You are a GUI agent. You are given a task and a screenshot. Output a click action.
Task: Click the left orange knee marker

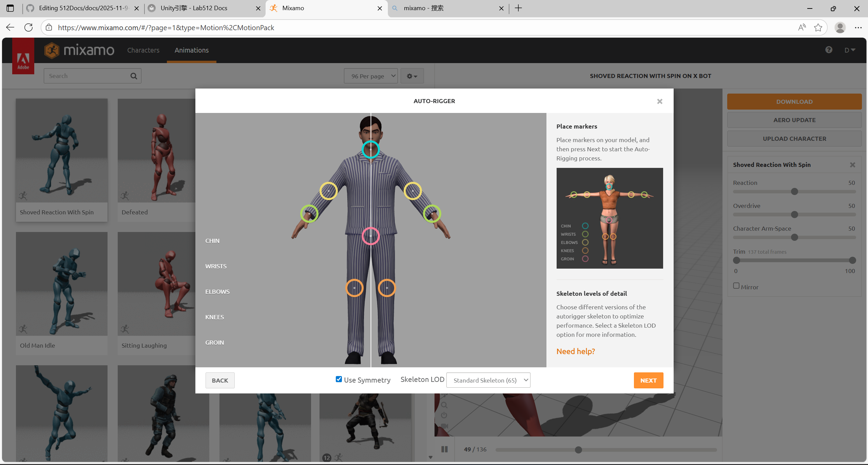click(354, 288)
